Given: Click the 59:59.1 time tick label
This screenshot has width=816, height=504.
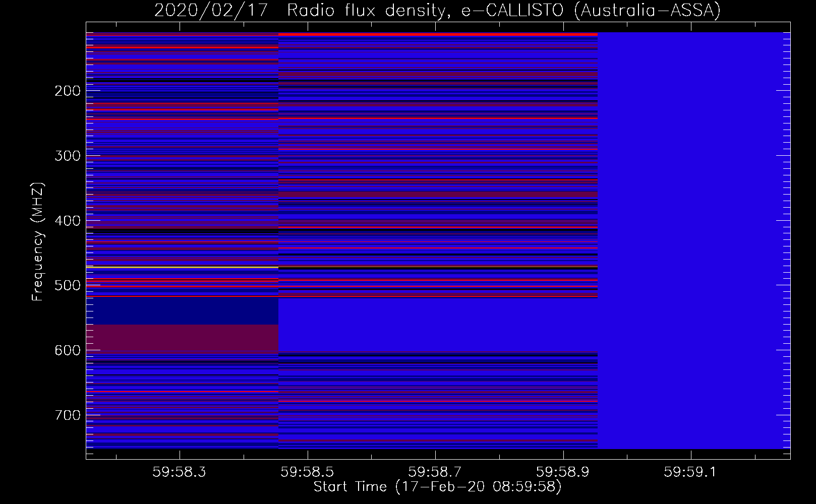Looking at the screenshot, I should [x=690, y=472].
